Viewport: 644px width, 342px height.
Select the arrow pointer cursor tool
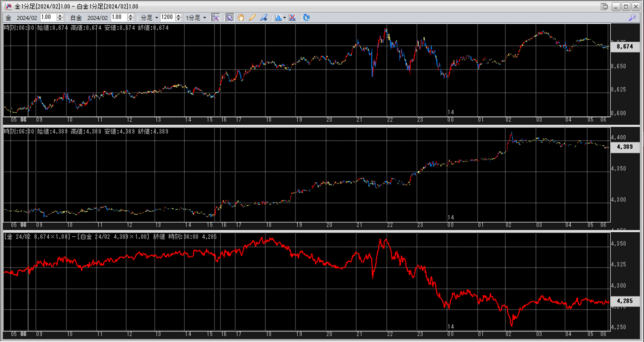230,18
